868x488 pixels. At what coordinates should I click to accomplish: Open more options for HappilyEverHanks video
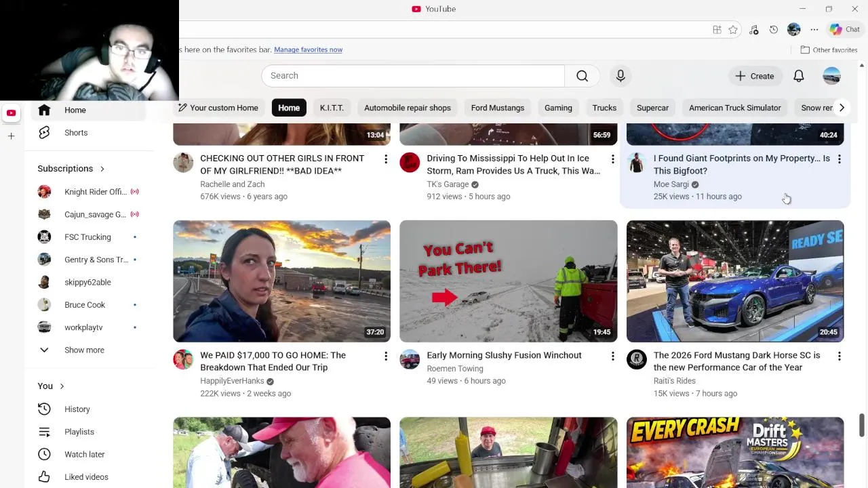click(386, 356)
